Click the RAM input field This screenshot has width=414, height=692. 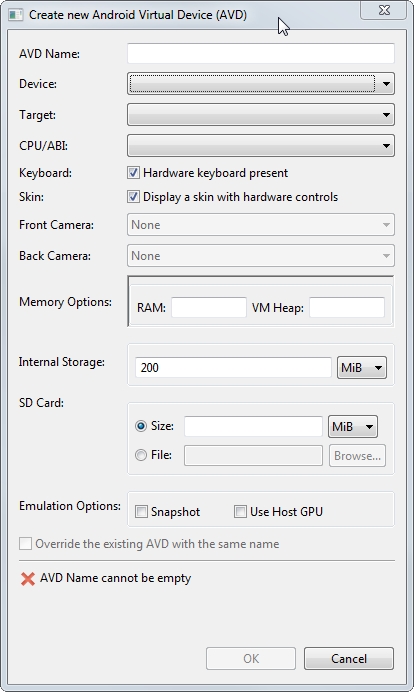209,307
